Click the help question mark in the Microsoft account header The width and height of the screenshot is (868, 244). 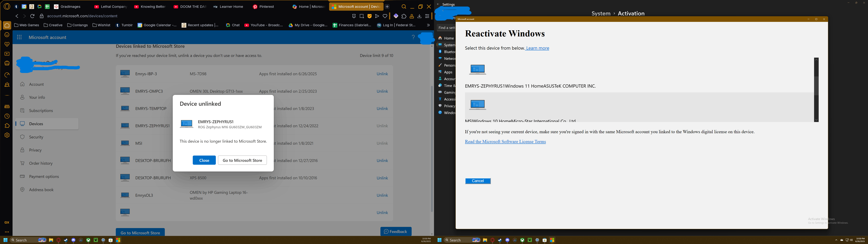[413, 37]
